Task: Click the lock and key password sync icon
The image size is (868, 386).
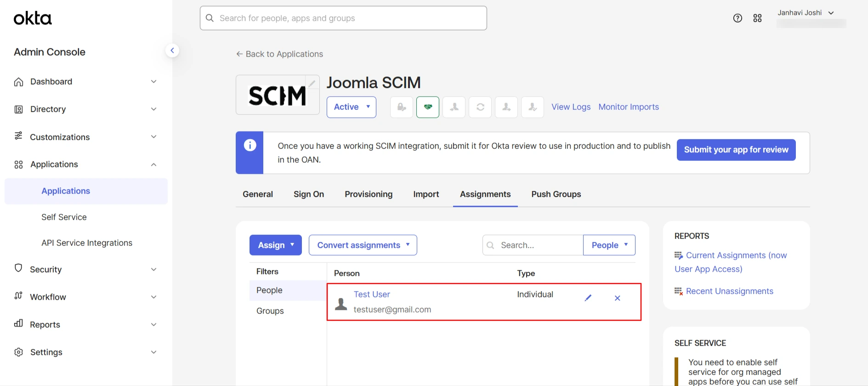Action: pyautogui.click(x=402, y=107)
